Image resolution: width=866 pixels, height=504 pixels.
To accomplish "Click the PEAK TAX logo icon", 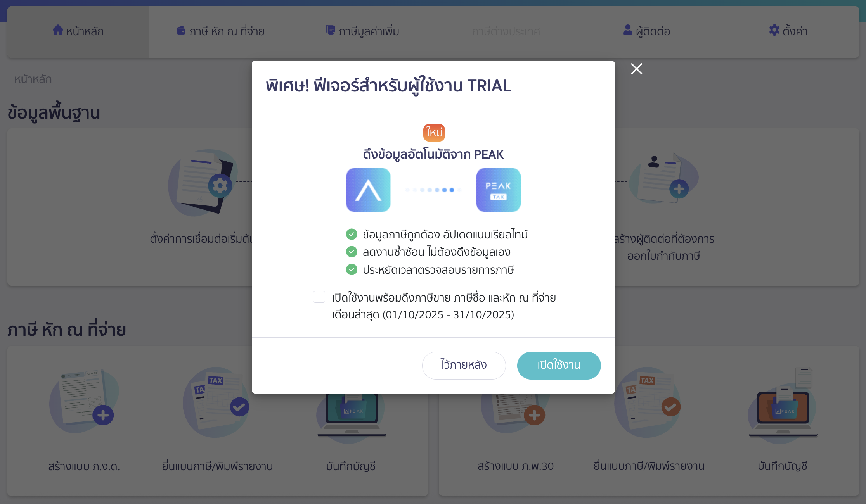I will point(498,190).
